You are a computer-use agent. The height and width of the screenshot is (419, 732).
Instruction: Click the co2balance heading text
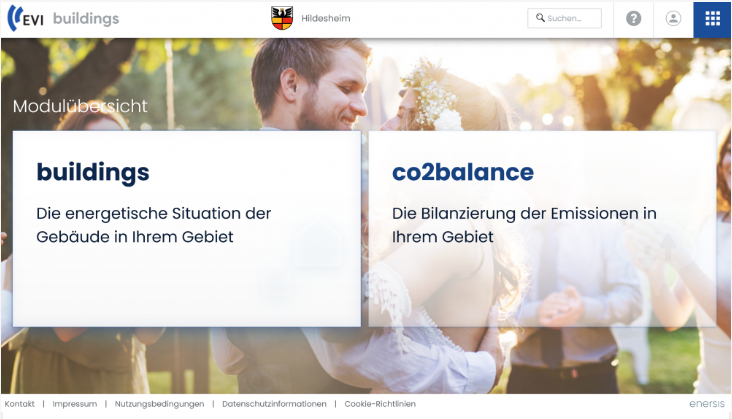pos(463,172)
